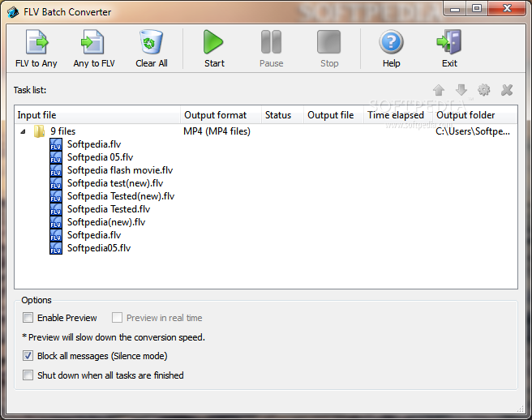Click the Output folder column header
This screenshot has width=532, height=420.
[475, 115]
